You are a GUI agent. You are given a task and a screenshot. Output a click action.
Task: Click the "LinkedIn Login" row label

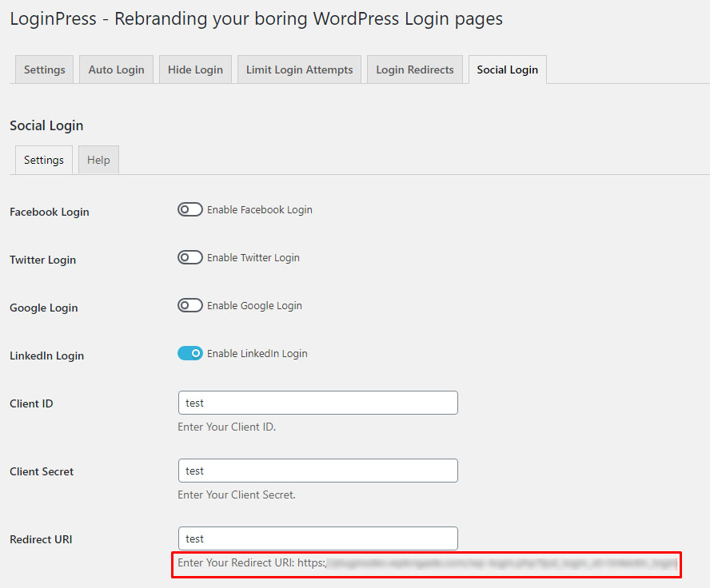click(47, 356)
